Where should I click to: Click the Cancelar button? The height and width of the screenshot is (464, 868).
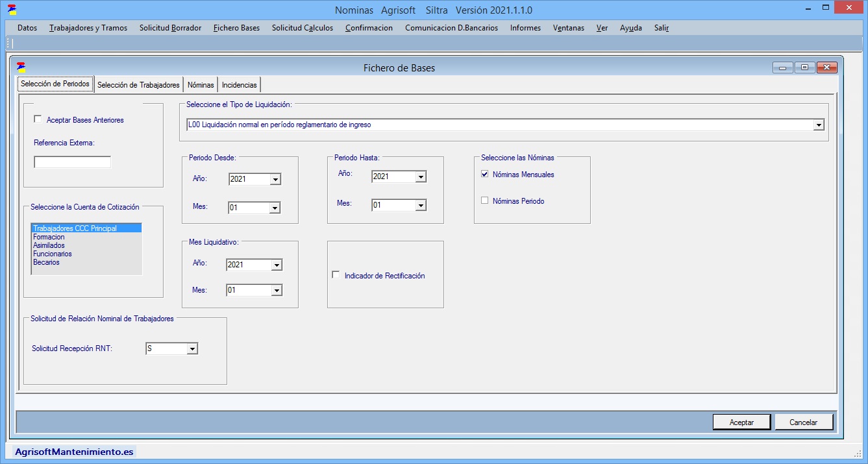tap(803, 422)
